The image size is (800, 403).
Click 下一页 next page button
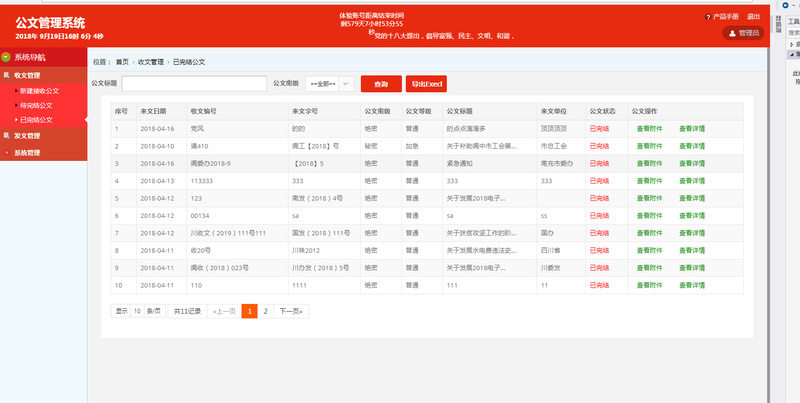pos(291,311)
